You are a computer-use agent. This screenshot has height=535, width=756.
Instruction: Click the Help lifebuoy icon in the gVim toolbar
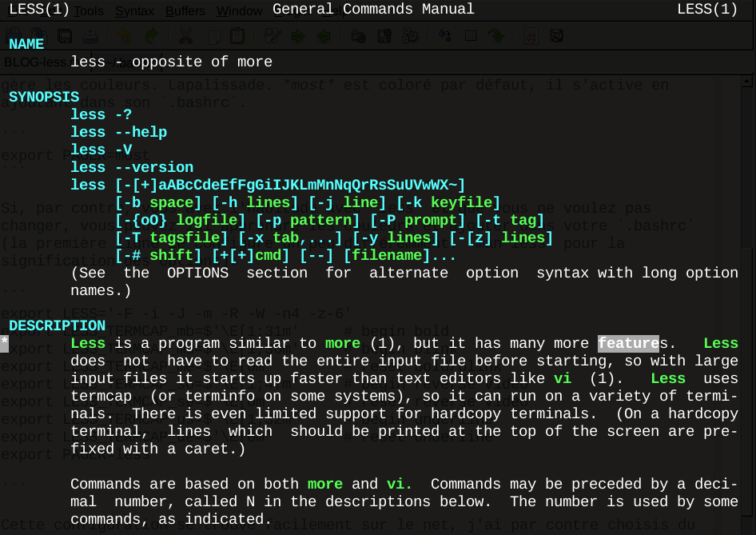tap(531, 36)
